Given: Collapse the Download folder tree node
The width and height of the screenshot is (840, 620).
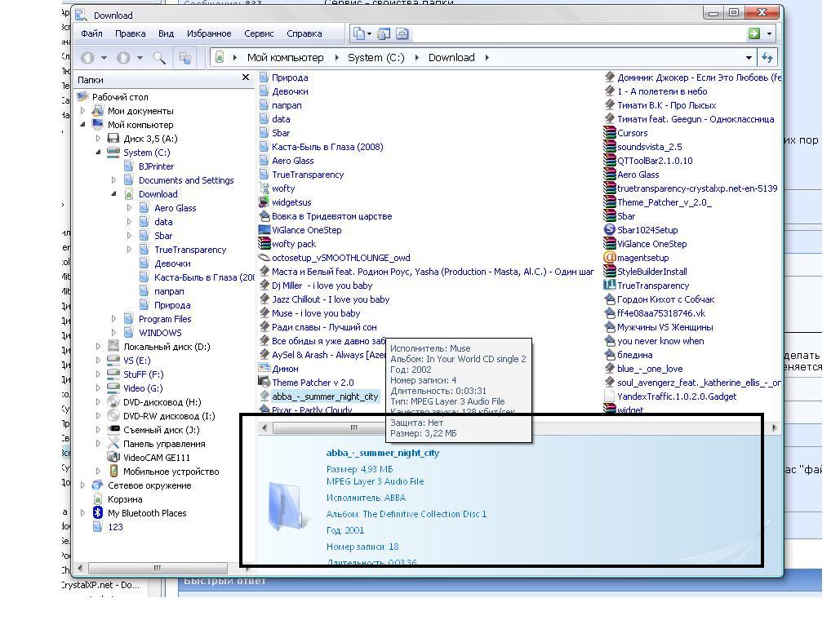Looking at the screenshot, I should [113, 194].
